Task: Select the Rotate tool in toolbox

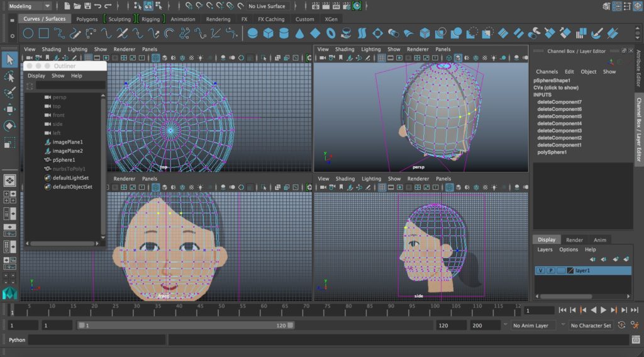Action: (9, 126)
